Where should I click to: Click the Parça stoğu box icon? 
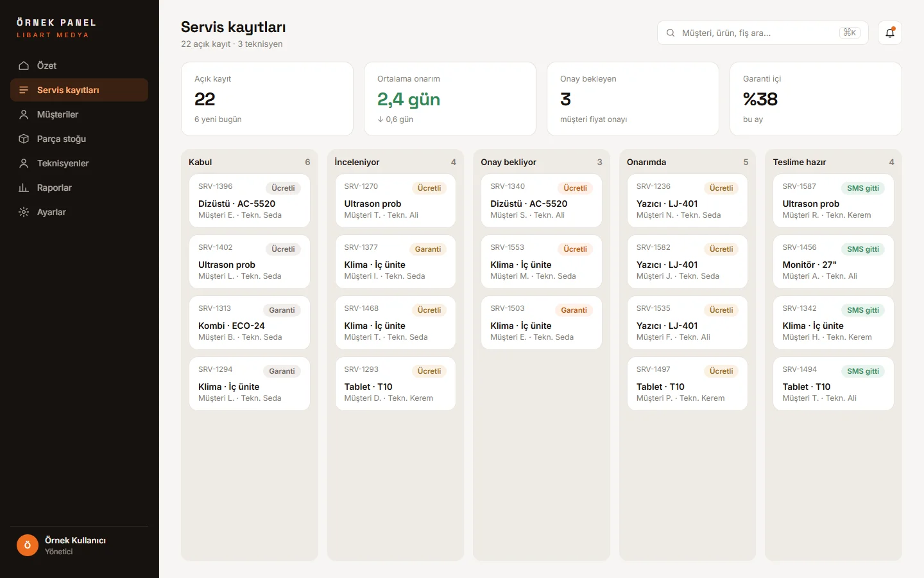[x=24, y=139]
